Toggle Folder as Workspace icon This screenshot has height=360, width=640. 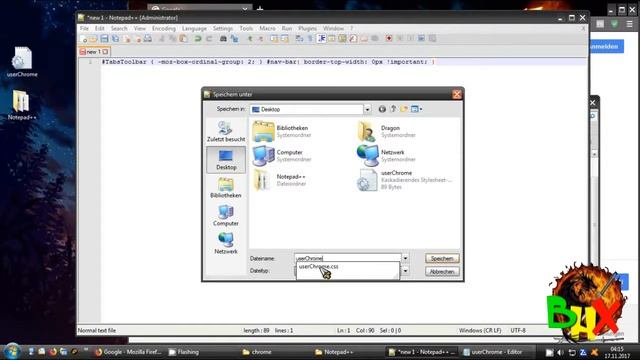364,39
